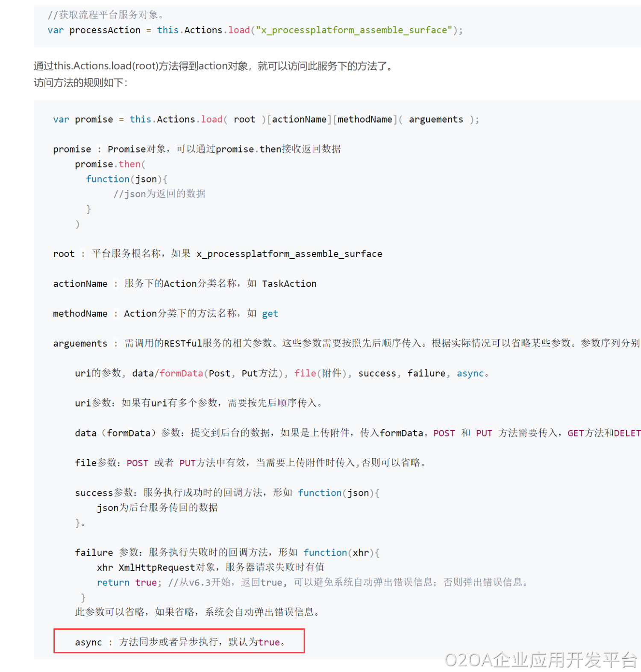Click 'json为后台服务传回的数据' under success parameter
Screen dimensions: 641x672
coord(157,507)
